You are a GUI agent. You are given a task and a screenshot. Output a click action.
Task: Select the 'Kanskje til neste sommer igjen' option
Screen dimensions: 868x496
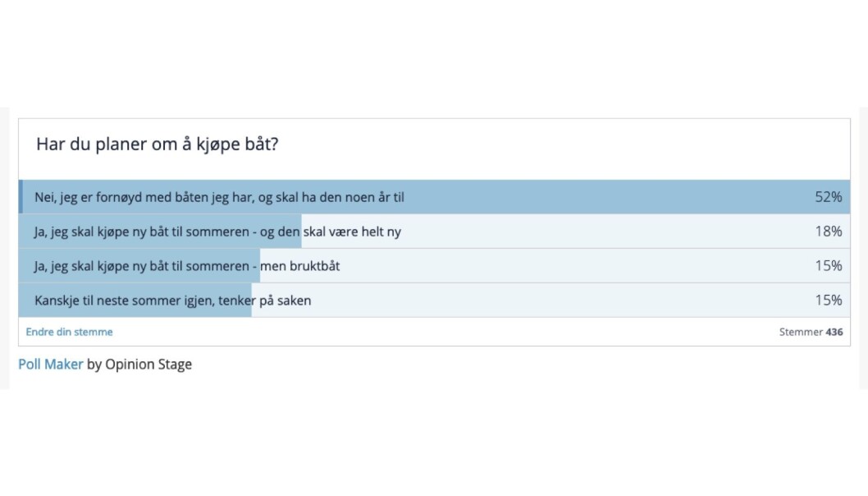coord(435,300)
